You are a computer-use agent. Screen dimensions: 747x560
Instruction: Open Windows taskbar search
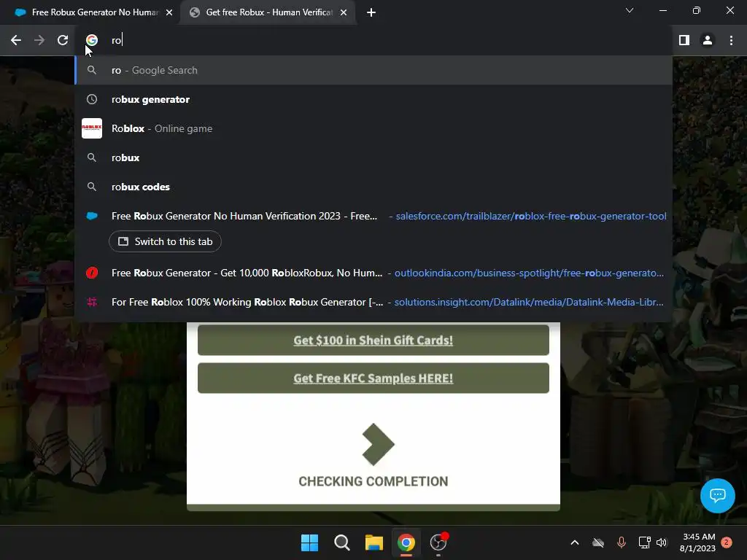pyautogui.click(x=341, y=542)
